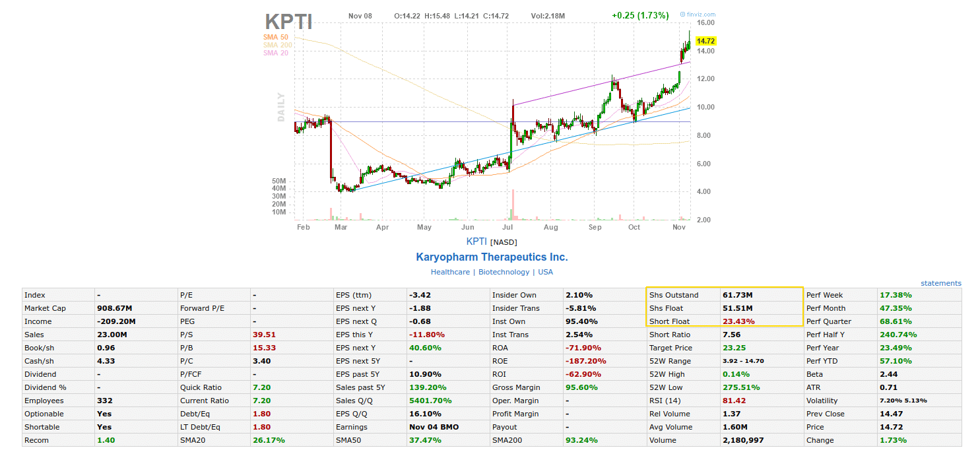Image resolution: width=980 pixels, height=454 pixels.
Task: Open the KPTI ticker link below chart
Action: click(476, 242)
